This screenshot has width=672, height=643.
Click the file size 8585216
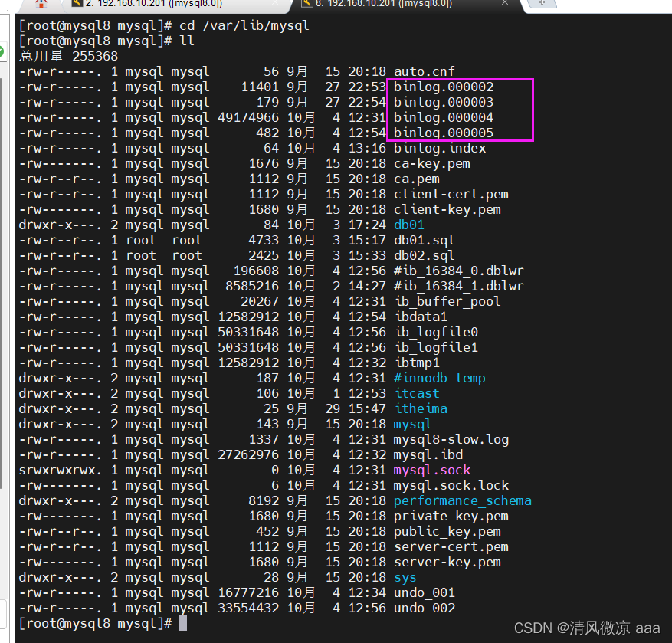[252, 287]
